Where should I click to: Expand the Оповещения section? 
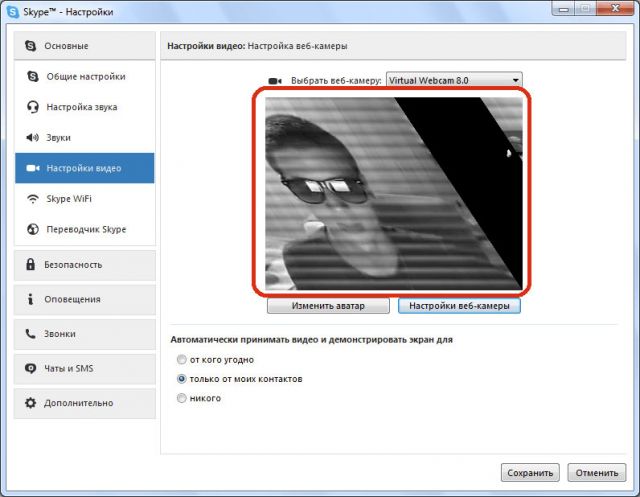point(85,300)
